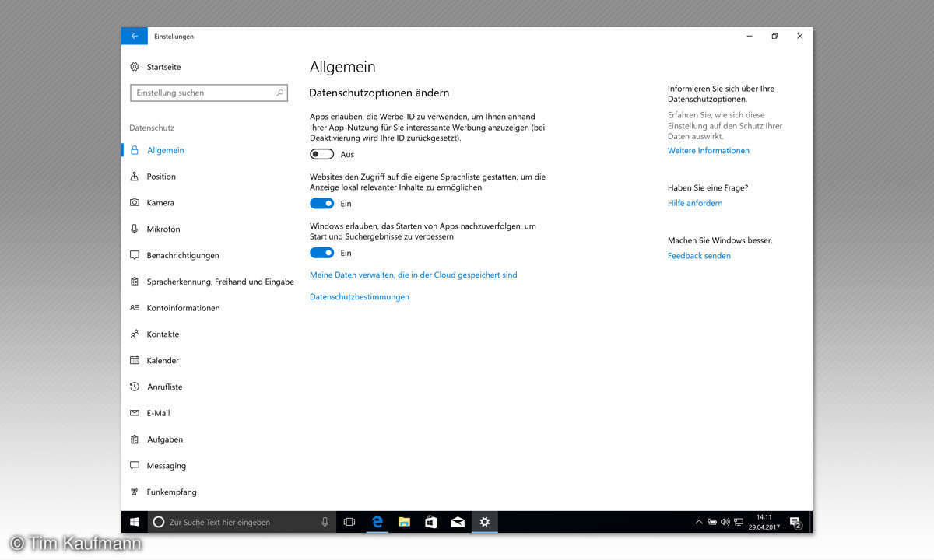Open Task View in the taskbar
Image resolution: width=934 pixels, height=560 pixels.
(349, 522)
